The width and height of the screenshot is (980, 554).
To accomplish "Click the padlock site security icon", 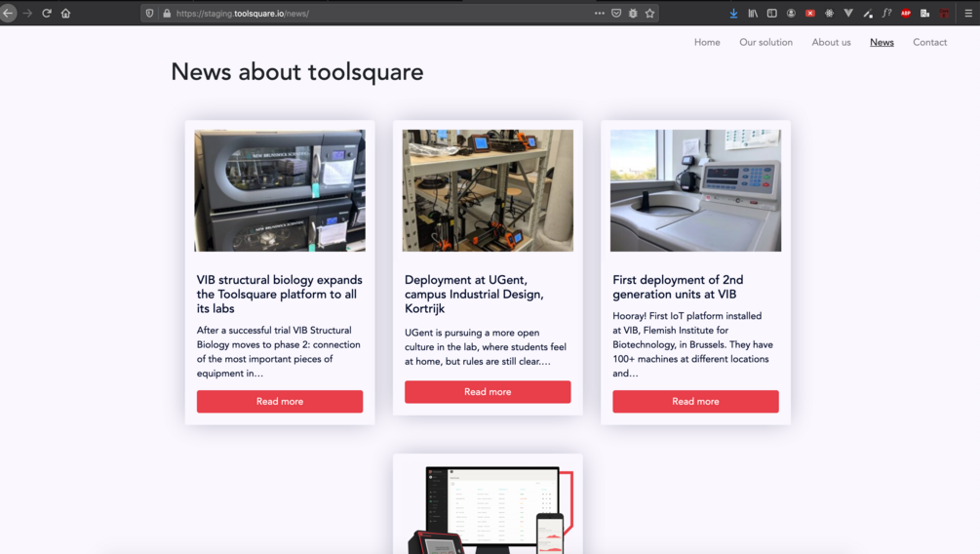I will coord(167,13).
